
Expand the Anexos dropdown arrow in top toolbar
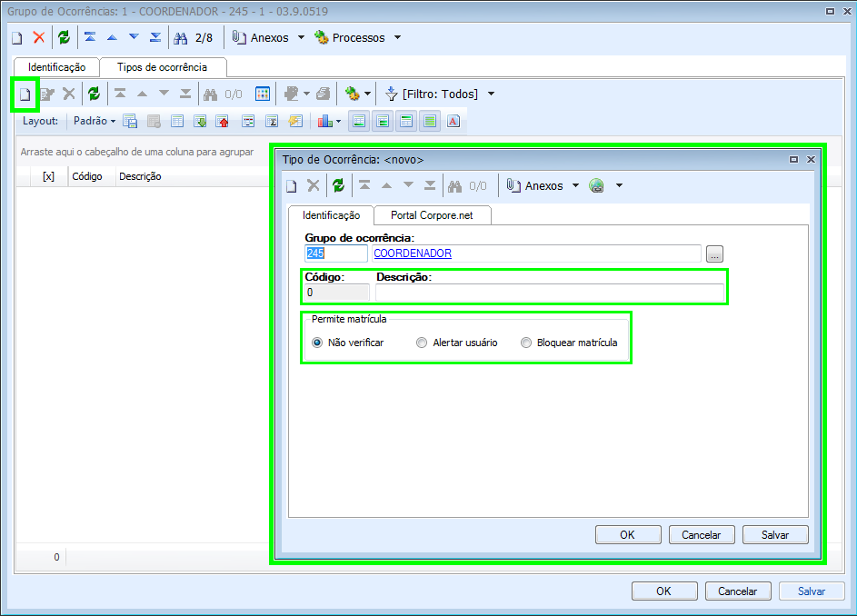(x=301, y=38)
